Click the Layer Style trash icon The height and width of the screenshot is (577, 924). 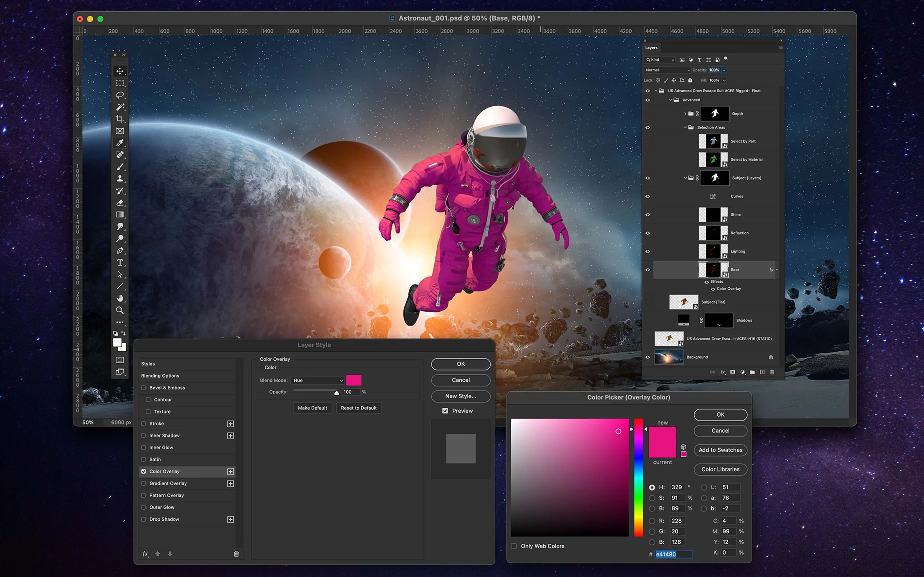(236, 554)
